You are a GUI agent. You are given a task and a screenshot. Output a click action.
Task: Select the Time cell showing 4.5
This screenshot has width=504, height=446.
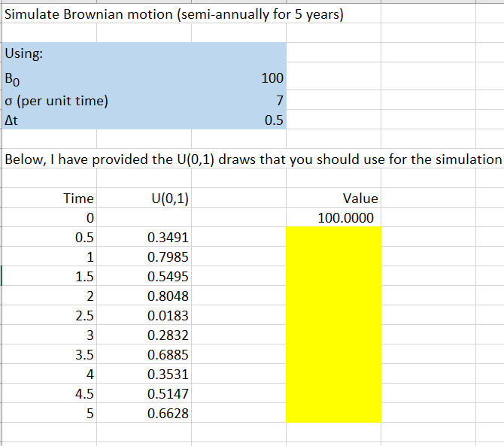[49, 393]
